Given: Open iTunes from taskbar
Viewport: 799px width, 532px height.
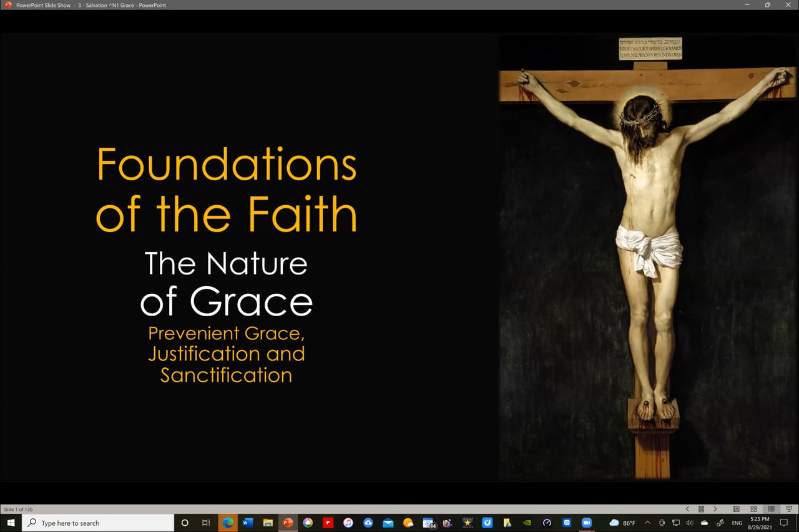Looking at the screenshot, I should point(348,523).
